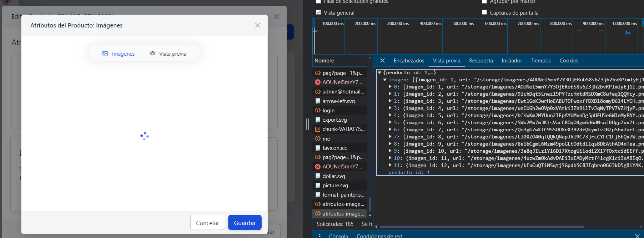Enable Capturas de pantalla checkbox
The height and width of the screenshot is (238, 644).
(x=484, y=12)
